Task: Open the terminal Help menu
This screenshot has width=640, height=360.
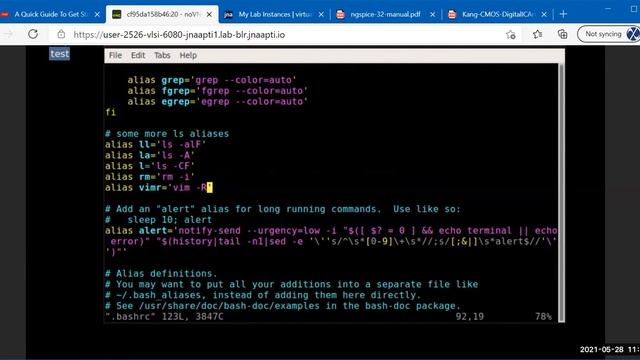Action: coord(188,56)
